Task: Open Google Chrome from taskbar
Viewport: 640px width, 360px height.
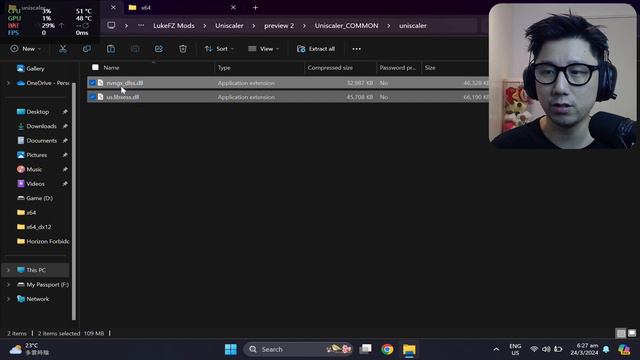Action: pos(387,349)
